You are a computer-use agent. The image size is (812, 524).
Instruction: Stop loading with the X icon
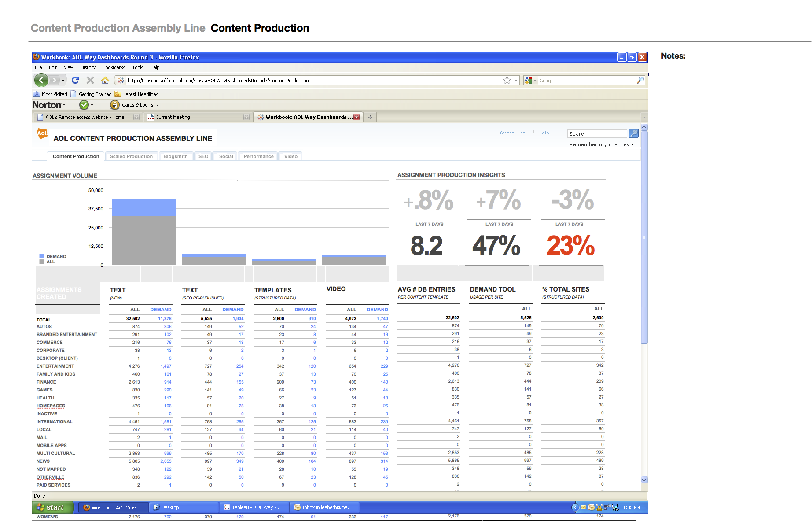pos(90,80)
